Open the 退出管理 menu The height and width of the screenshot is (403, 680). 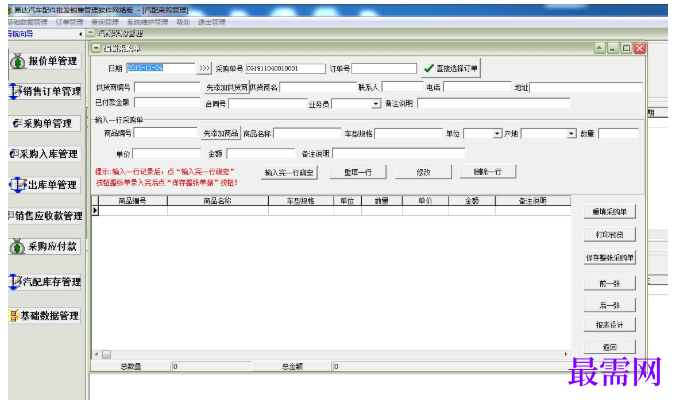click(212, 22)
